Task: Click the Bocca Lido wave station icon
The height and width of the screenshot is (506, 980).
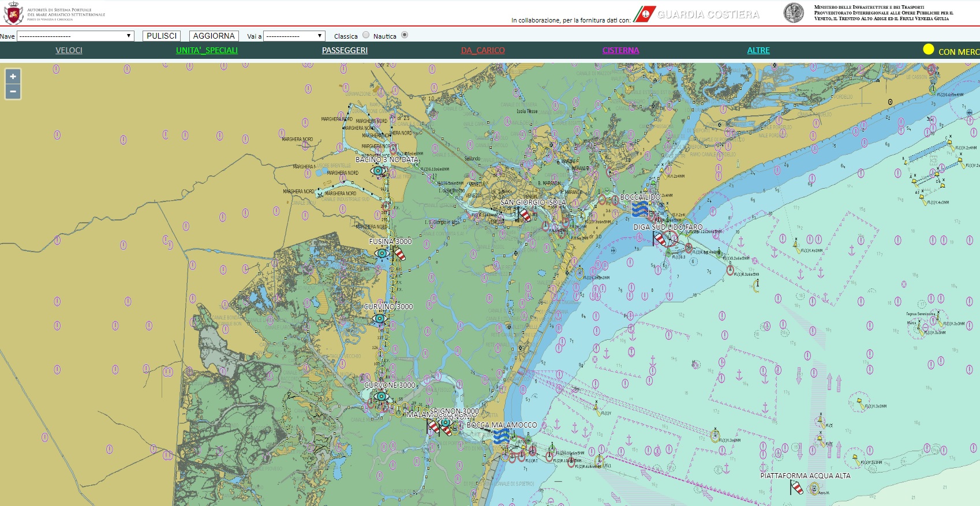Action: click(639, 209)
